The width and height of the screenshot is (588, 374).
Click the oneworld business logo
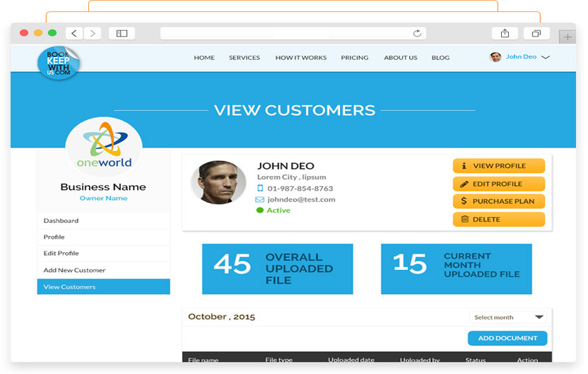point(104,147)
